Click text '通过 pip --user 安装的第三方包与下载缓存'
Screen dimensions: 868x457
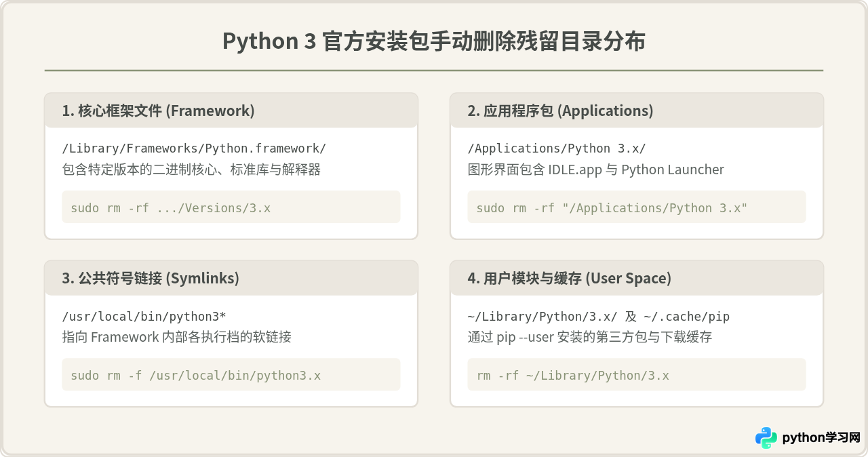coord(589,337)
